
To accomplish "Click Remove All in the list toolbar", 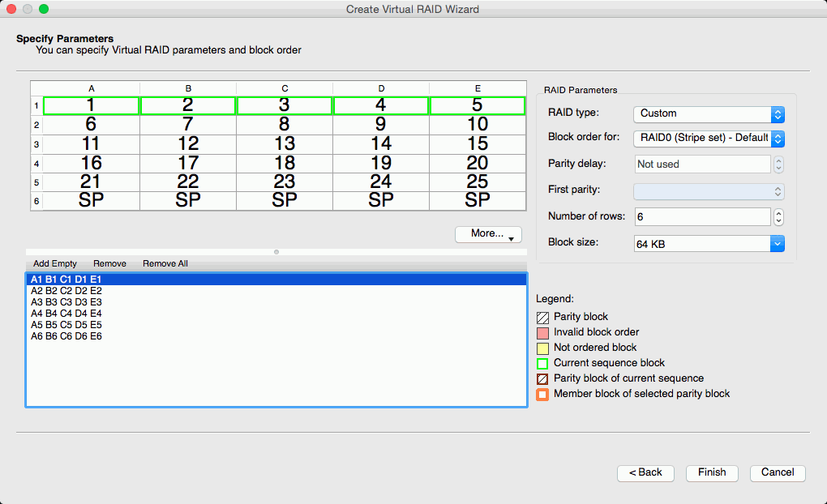I will point(165,263).
